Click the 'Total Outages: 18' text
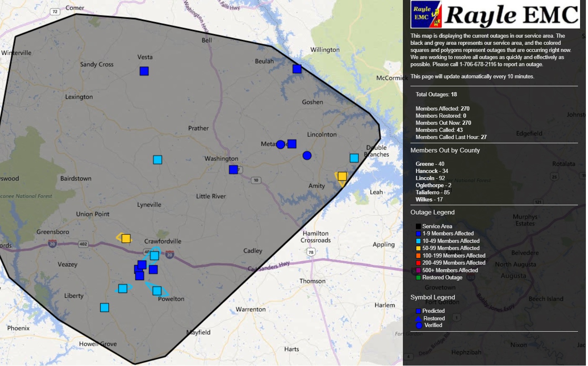 436,95
